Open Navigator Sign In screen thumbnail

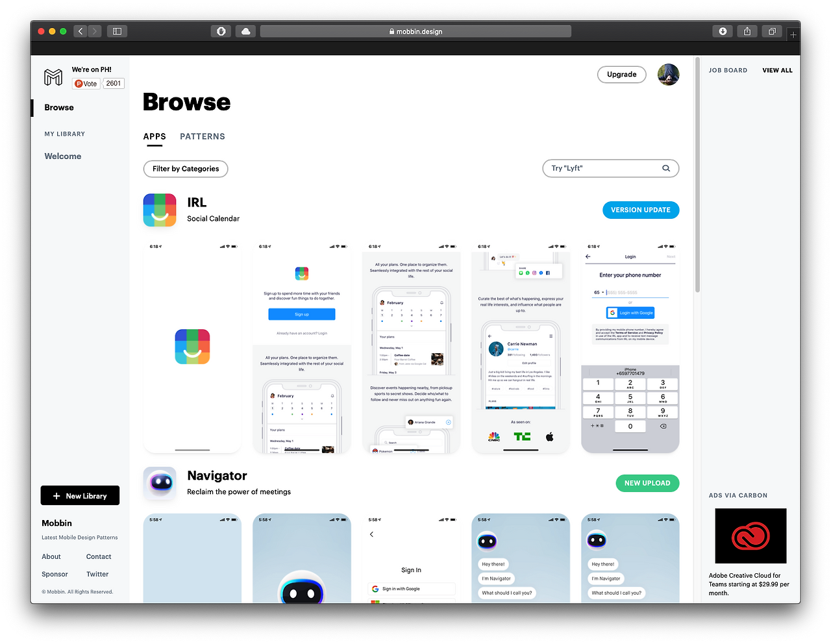(x=412, y=558)
